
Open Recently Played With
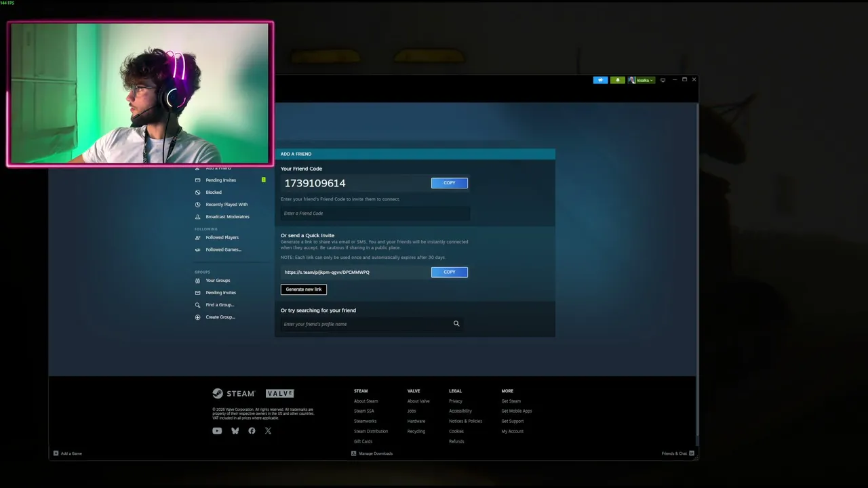point(226,205)
